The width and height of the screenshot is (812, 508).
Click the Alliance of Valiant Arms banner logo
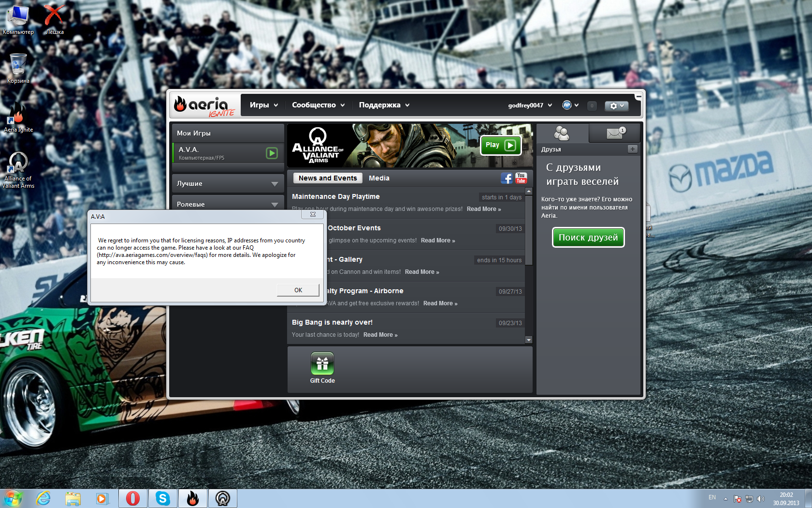click(x=318, y=146)
